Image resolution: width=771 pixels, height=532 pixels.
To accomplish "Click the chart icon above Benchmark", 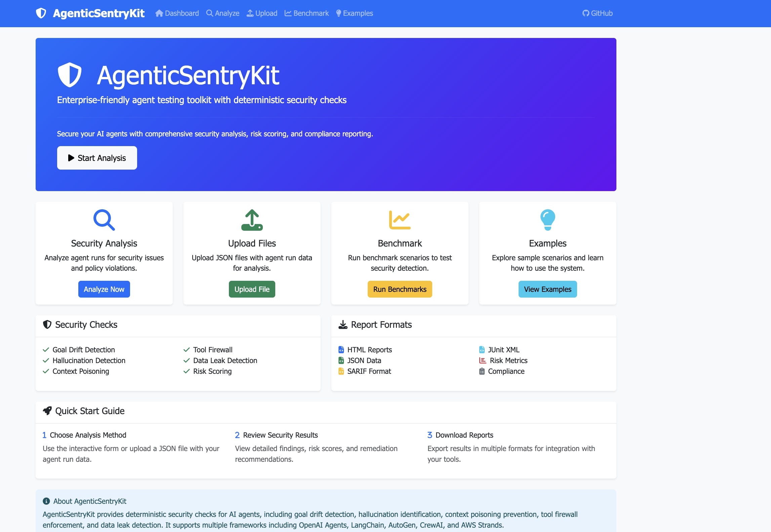I will pos(400,220).
